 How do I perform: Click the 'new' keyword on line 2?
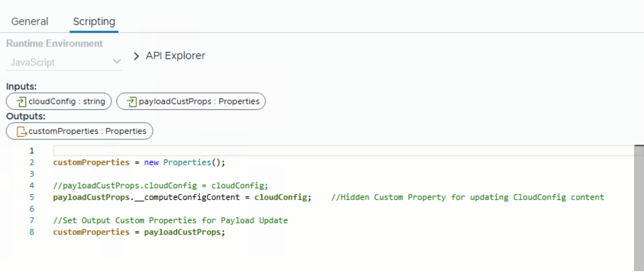151,163
